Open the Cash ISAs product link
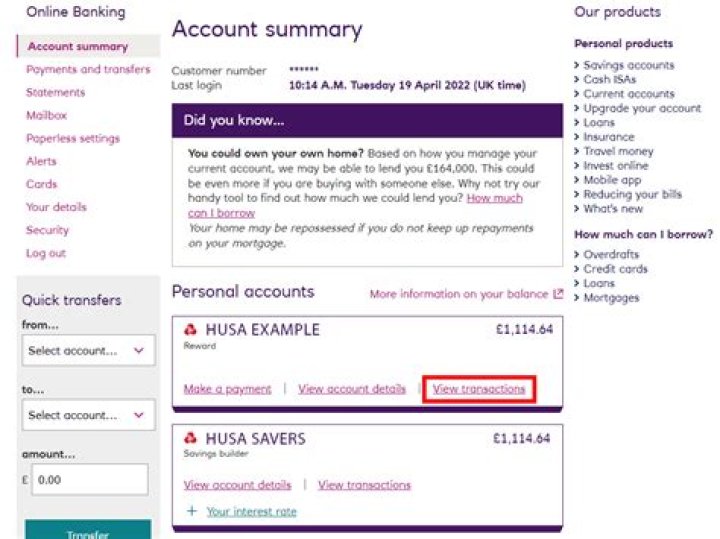 tap(611, 79)
